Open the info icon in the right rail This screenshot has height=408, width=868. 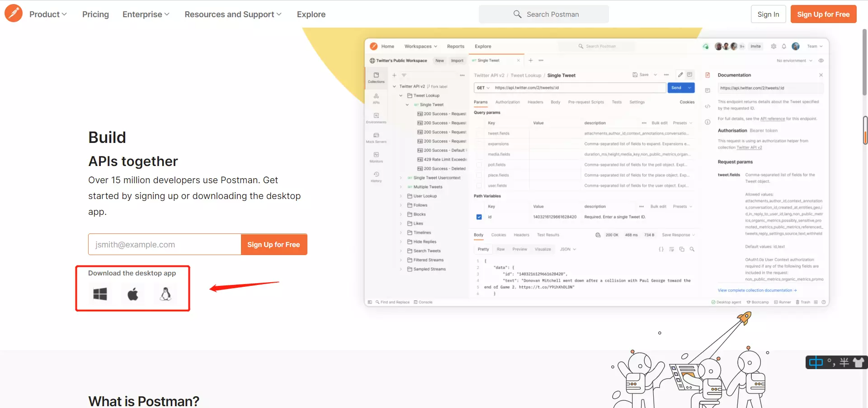pyautogui.click(x=708, y=122)
